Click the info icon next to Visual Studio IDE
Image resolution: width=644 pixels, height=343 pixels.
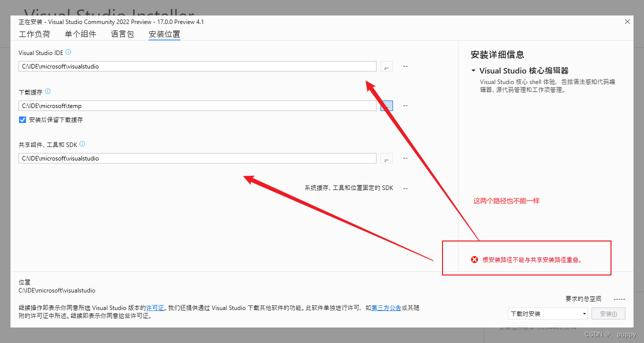click(68, 52)
